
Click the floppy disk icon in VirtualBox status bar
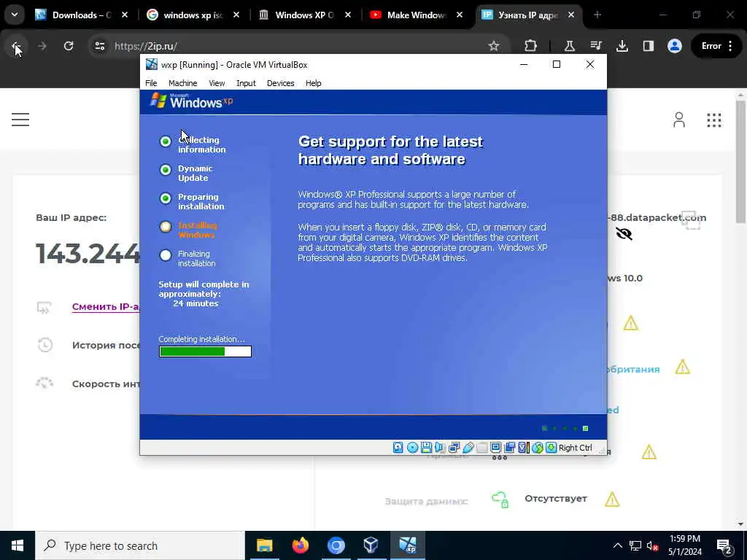[426, 448]
